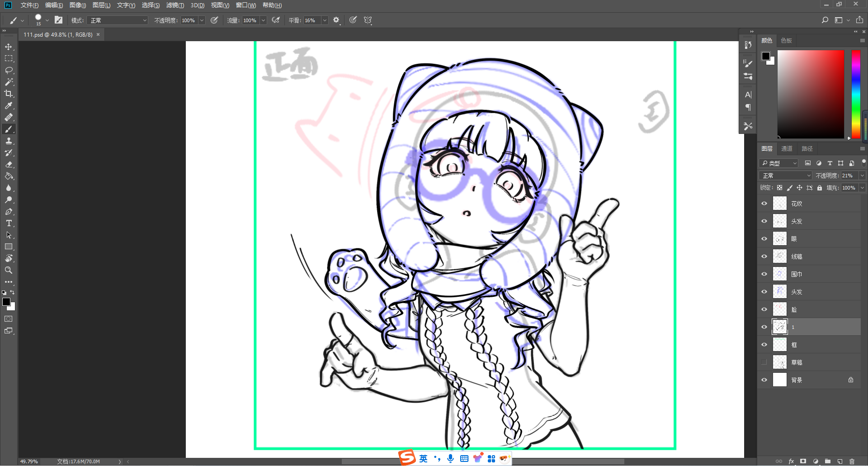Select the Eyedropper tool
The width and height of the screenshot is (868, 466).
click(x=9, y=105)
